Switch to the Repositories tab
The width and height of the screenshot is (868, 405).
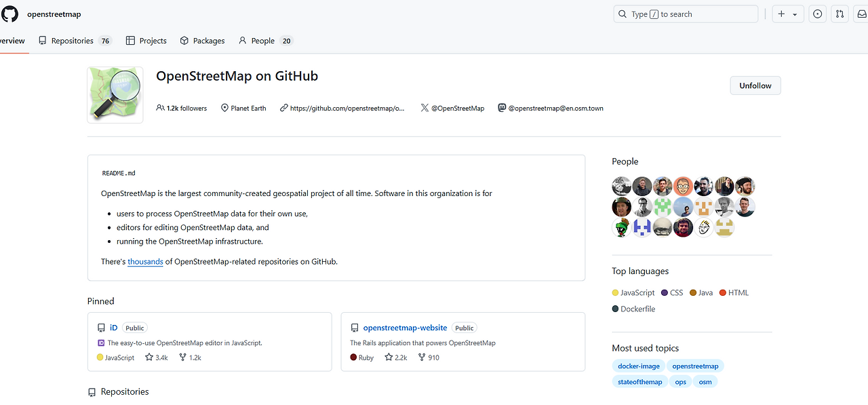click(75, 41)
